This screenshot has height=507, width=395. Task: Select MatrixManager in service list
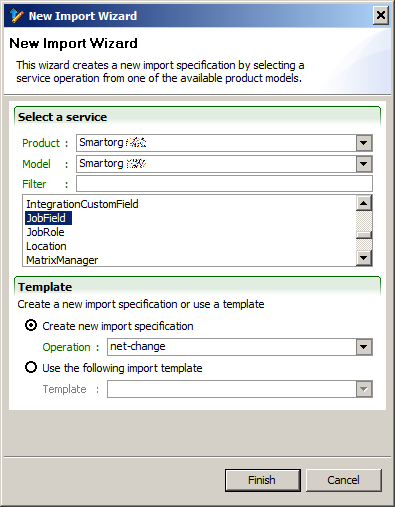point(62,260)
